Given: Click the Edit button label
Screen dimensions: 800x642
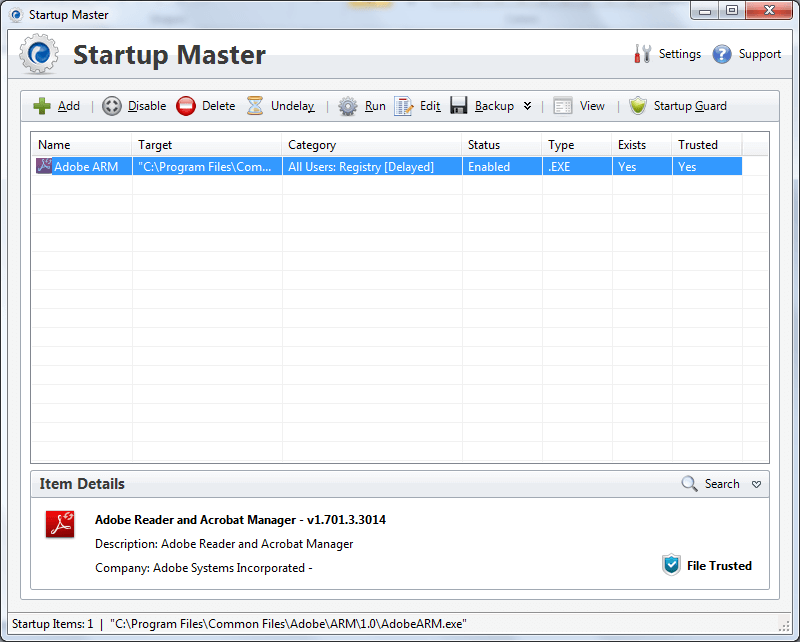Looking at the screenshot, I should 430,106.
